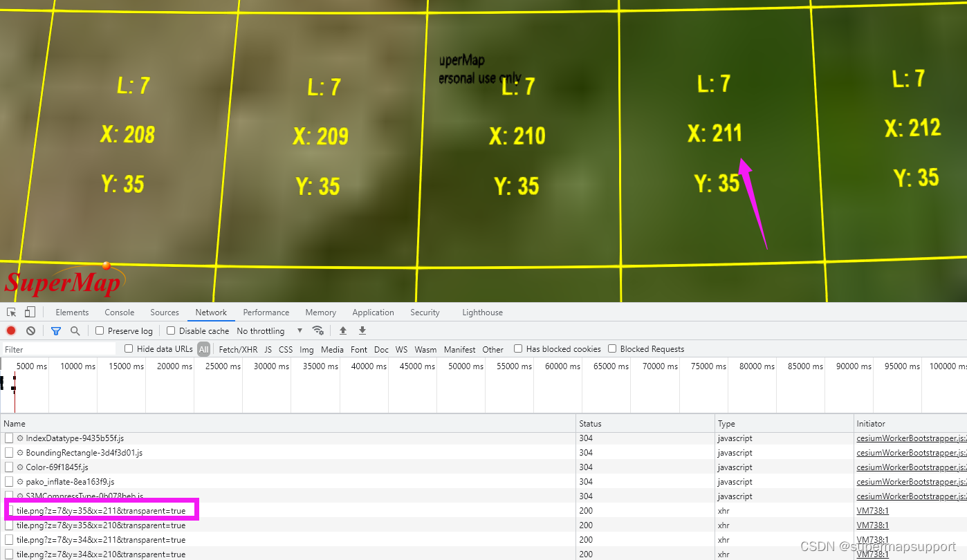Open network conditions via the wifi icon

(318, 330)
